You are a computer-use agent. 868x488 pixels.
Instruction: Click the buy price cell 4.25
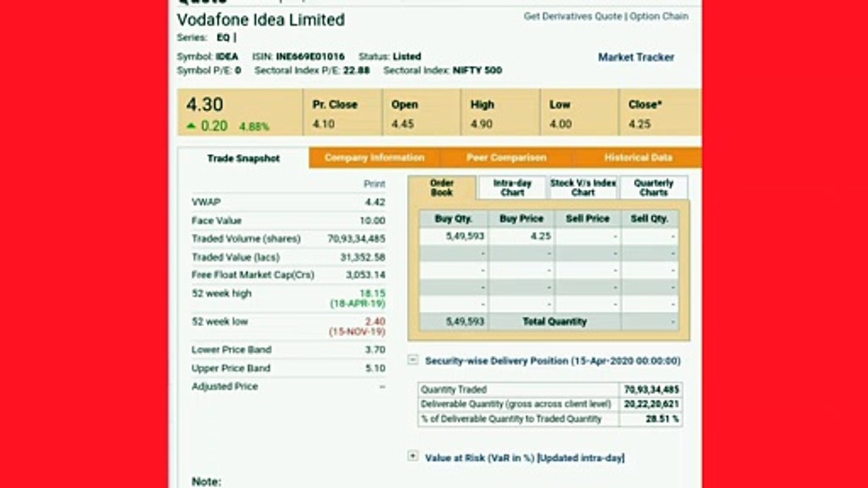point(521,237)
